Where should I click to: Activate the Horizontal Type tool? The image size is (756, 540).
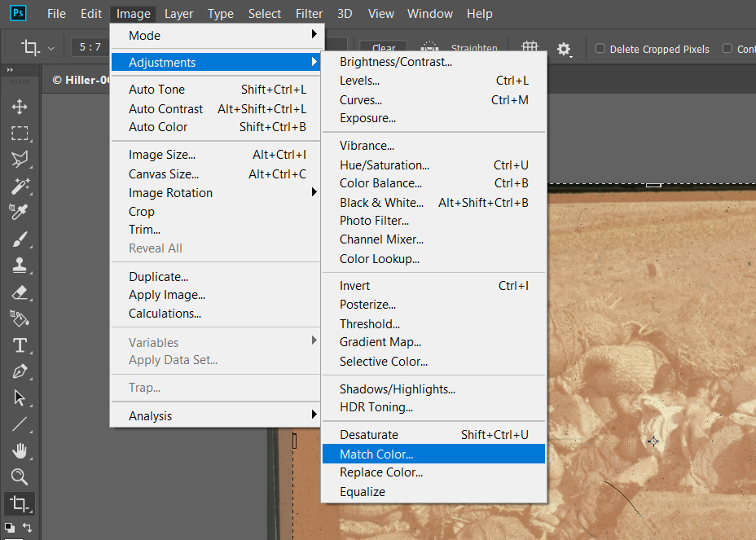coord(20,345)
